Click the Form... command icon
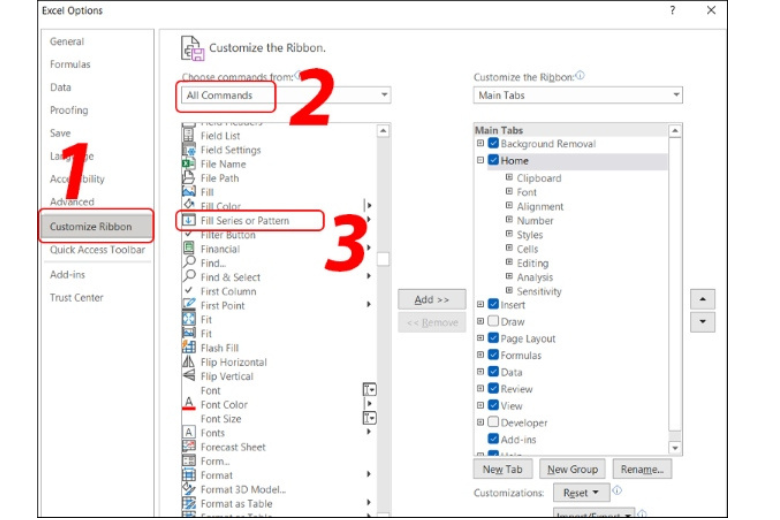 189,461
